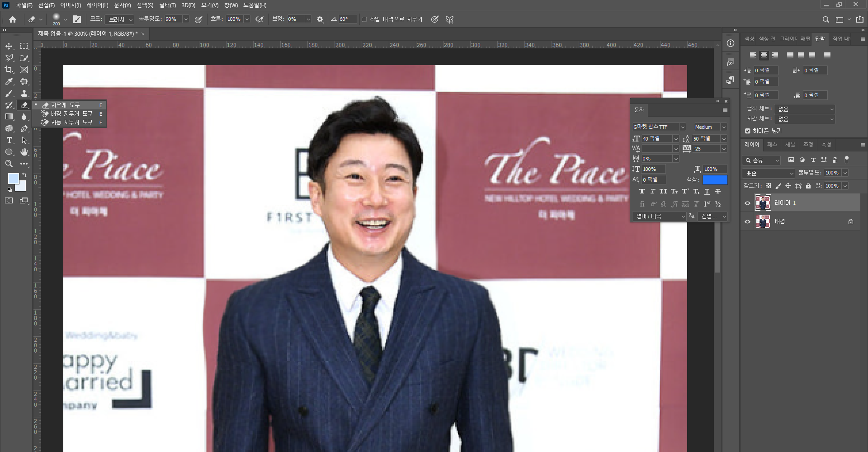Select the Crop tool
Screen dimensions: 868x452
point(9,70)
